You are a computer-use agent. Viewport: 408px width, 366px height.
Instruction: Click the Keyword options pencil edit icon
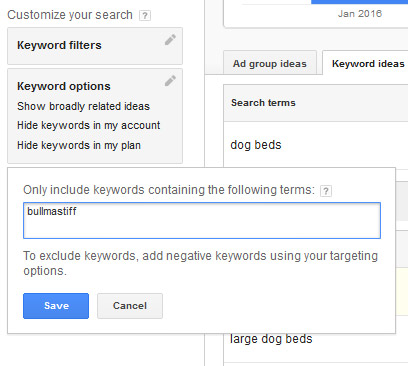click(170, 81)
